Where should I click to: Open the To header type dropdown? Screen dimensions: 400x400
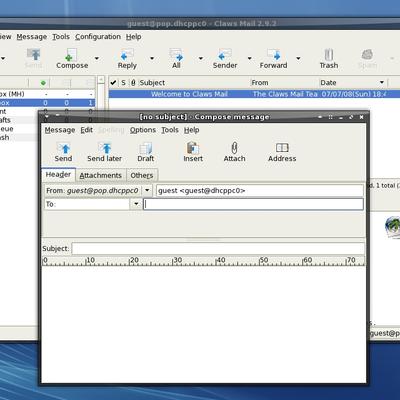click(136, 204)
